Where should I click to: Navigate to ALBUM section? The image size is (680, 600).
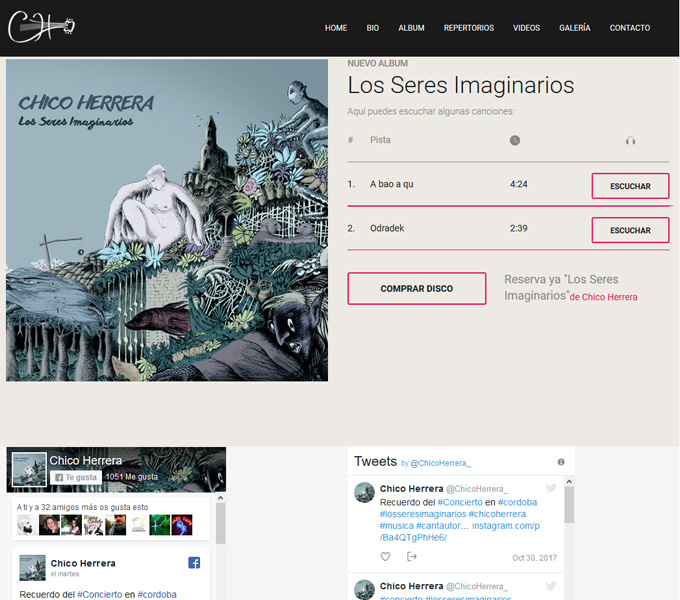411,28
